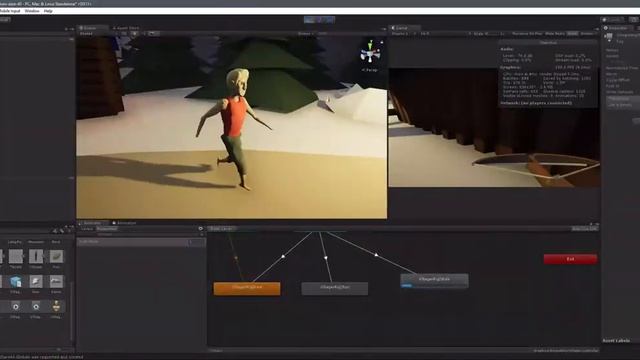
Task: Click the Project panel vertical scrollbar
Action: [72, 310]
